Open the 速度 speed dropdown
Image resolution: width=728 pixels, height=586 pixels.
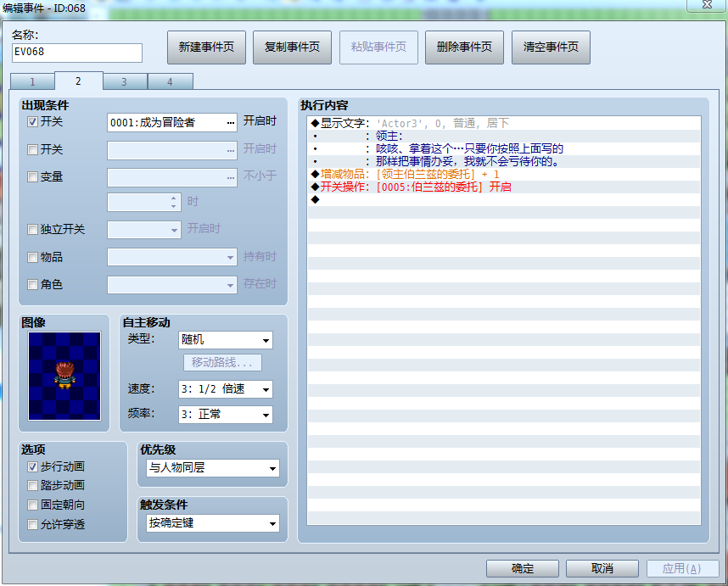(x=225, y=389)
